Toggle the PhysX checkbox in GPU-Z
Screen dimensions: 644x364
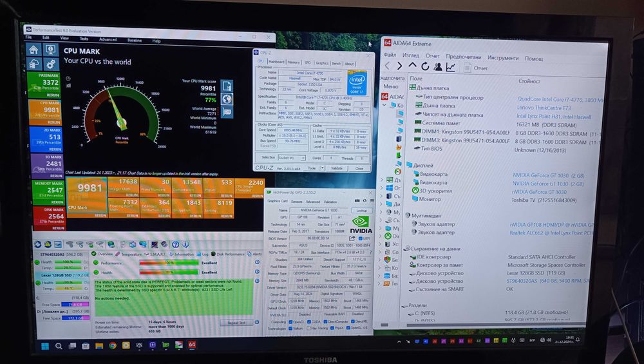(x=332, y=328)
